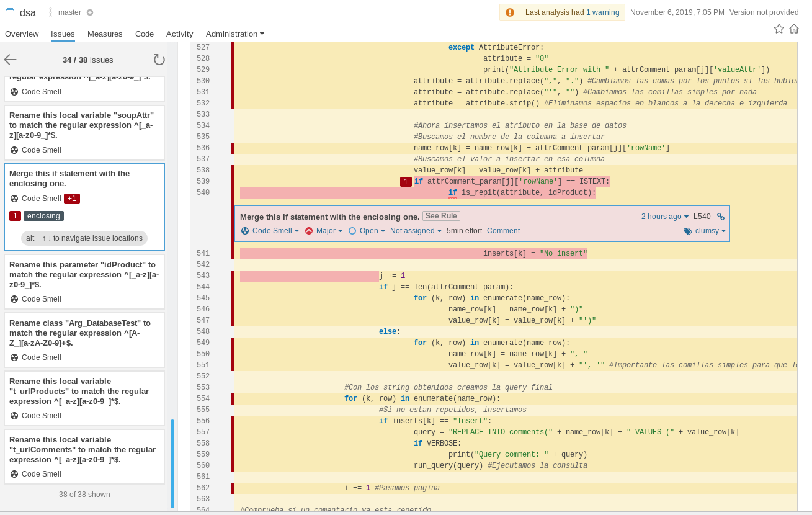Select issue Rename local variable t_urlComments

pos(84,457)
